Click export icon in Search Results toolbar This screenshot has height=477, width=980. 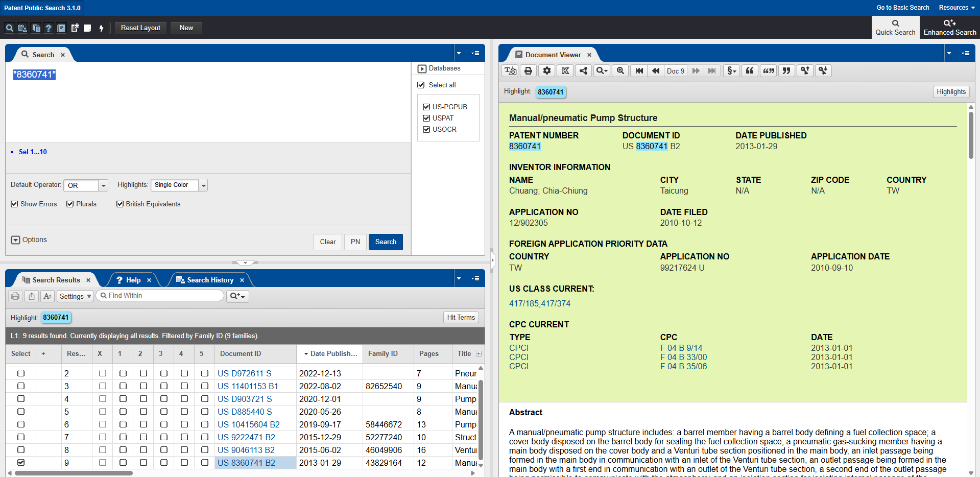click(32, 296)
